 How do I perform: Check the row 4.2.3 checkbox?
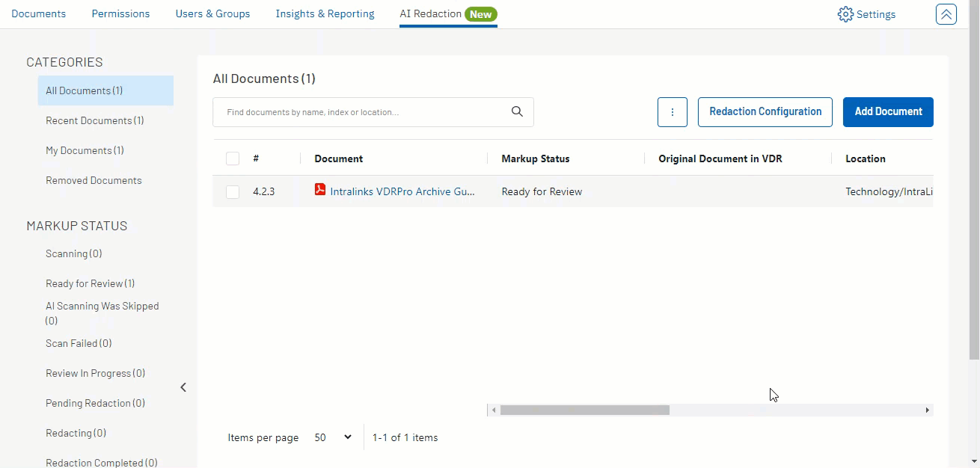[233, 192]
